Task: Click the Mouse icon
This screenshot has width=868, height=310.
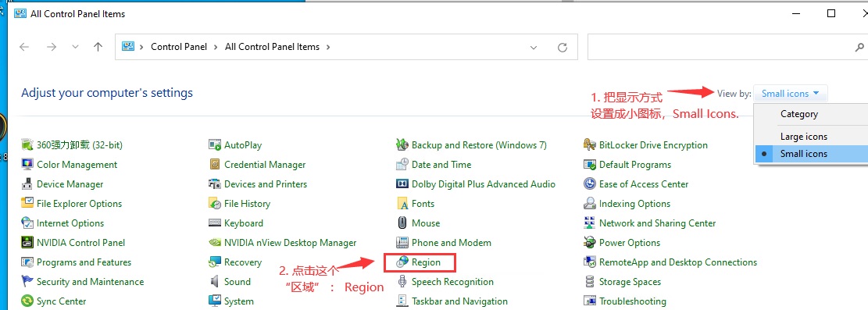Action: coord(402,223)
